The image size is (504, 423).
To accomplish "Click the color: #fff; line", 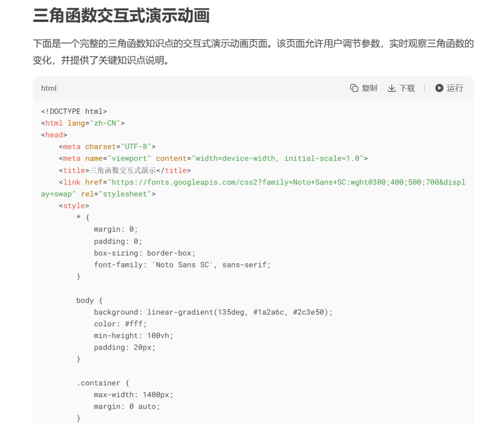I will click(120, 324).
